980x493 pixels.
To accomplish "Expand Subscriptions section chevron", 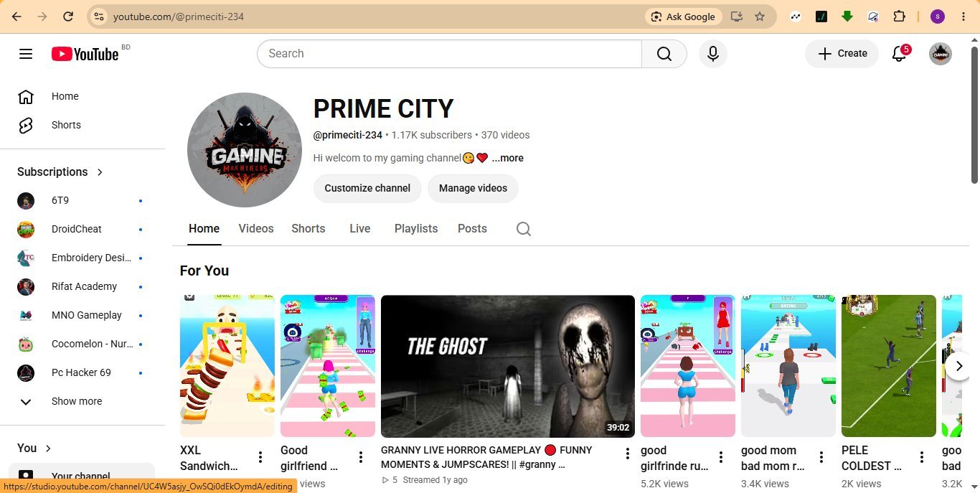I will coord(100,172).
